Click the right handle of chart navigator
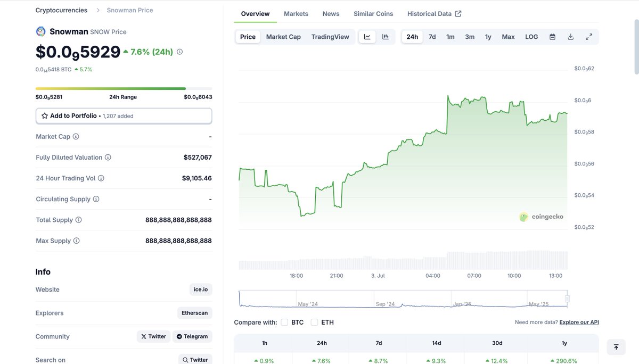 pos(567,299)
